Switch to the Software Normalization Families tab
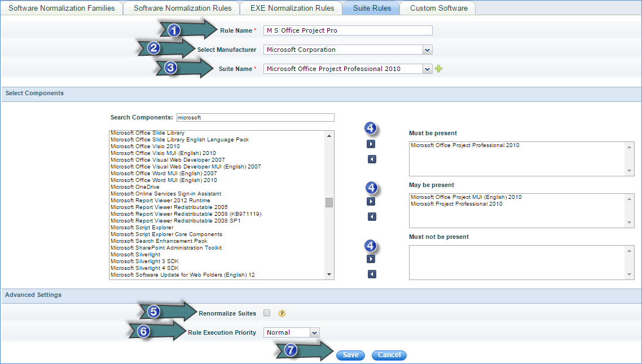 (61, 8)
